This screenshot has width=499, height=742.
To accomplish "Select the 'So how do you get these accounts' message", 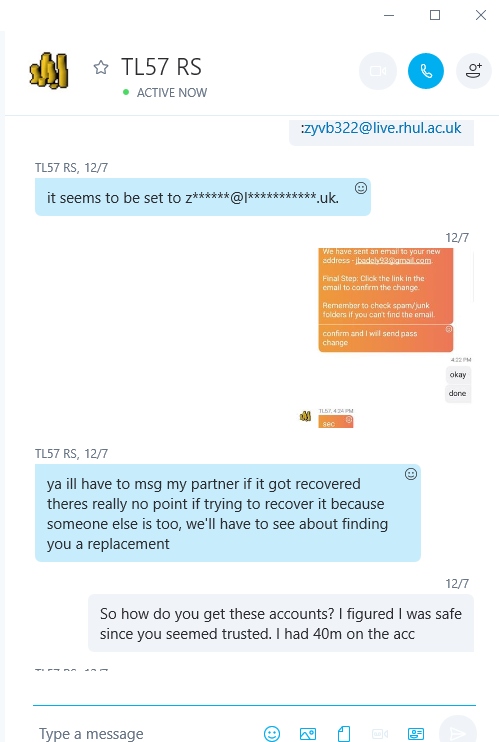I will coord(281,623).
